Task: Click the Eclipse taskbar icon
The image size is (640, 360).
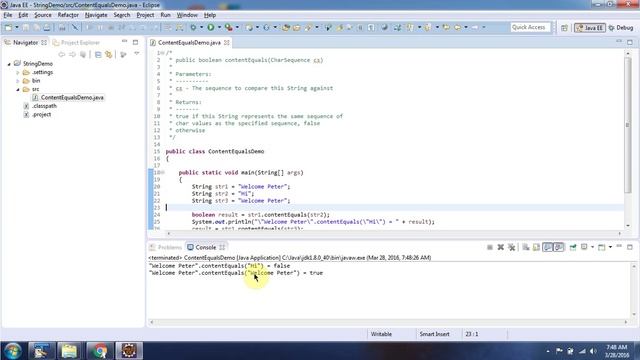Action: (129, 351)
